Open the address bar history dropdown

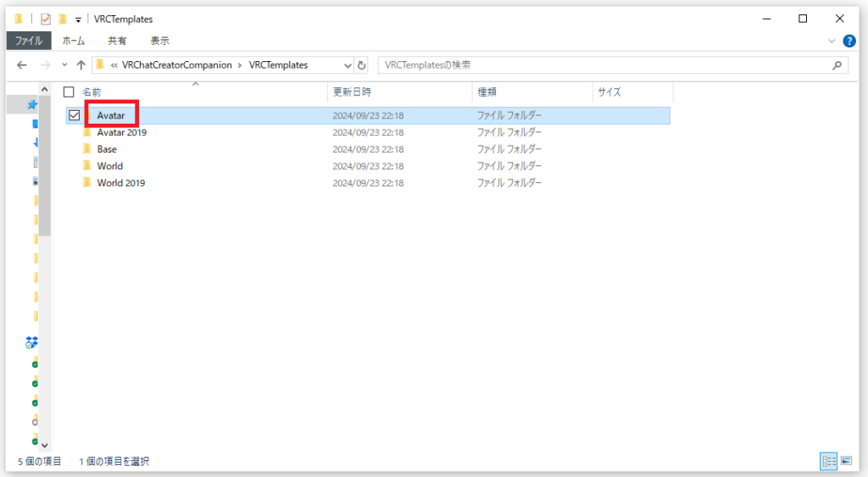[x=347, y=65]
